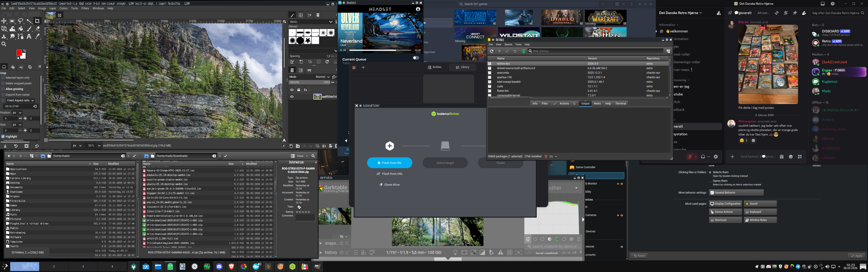Select the Free Select lasso tool
Screen dimensions: 868x272
point(21,21)
